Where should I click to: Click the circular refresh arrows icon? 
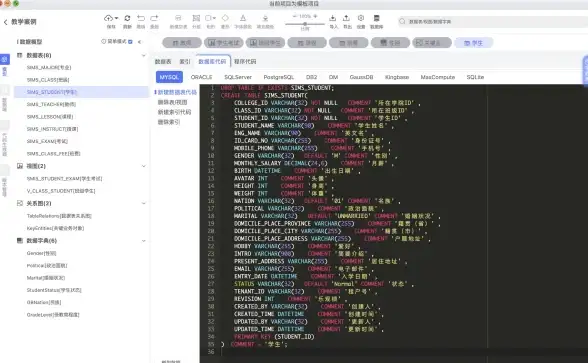128,18
